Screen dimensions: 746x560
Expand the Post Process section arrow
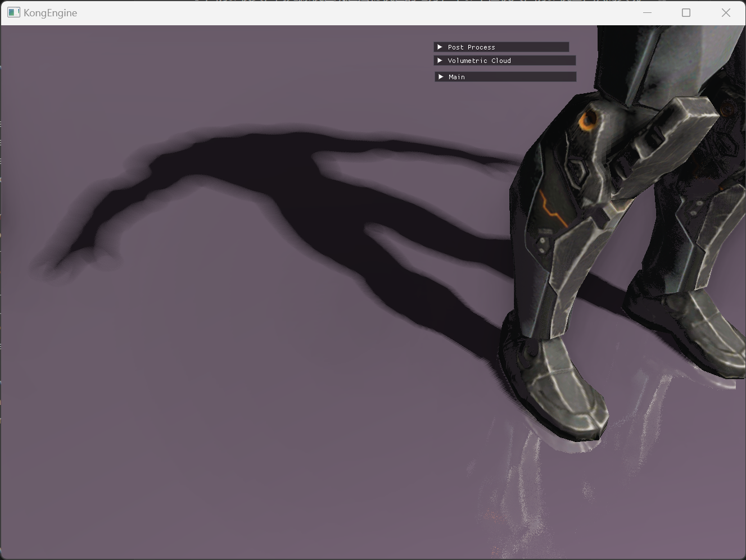[x=440, y=47]
